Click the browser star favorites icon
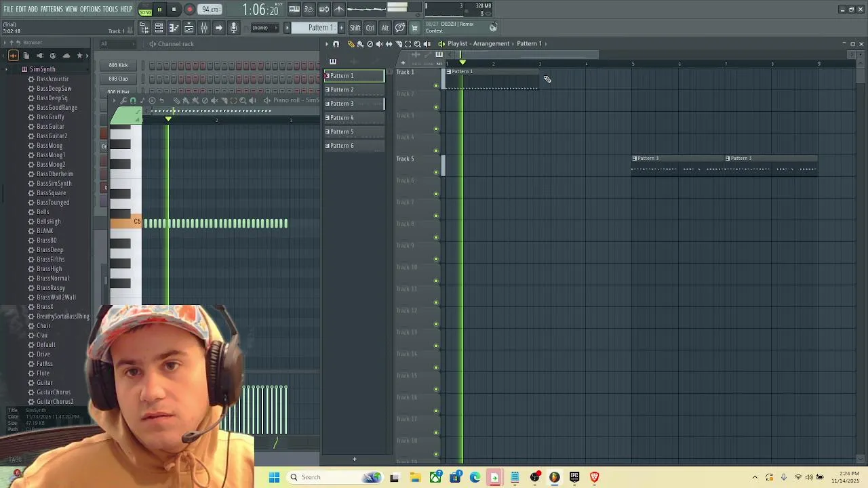868x488 pixels. click(79, 56)
